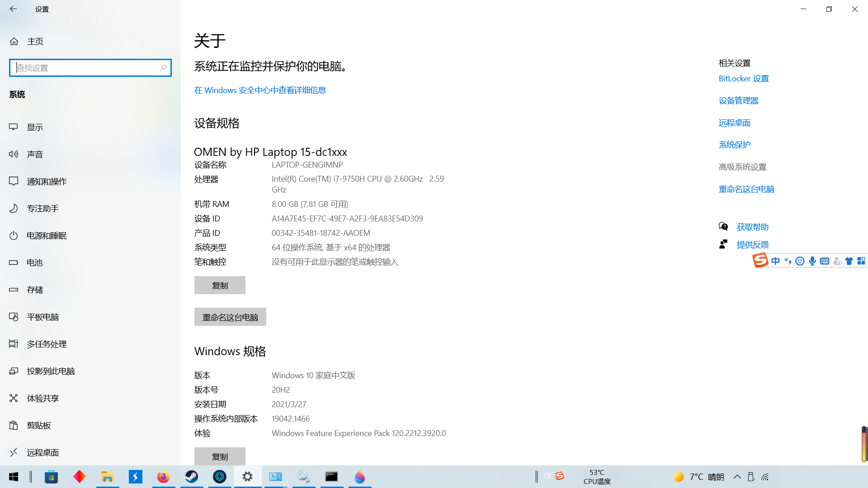
Task: Open 投影到此电脑 settings
Action: point(90,371)
